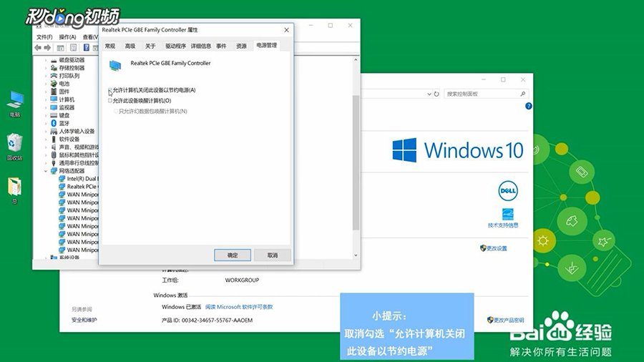Image resolution: width=644 pixels, height=362 pixels.
Task: Open 阅读 Microsoft 软件许可条款 link
Action: click(x=238, y=307)
